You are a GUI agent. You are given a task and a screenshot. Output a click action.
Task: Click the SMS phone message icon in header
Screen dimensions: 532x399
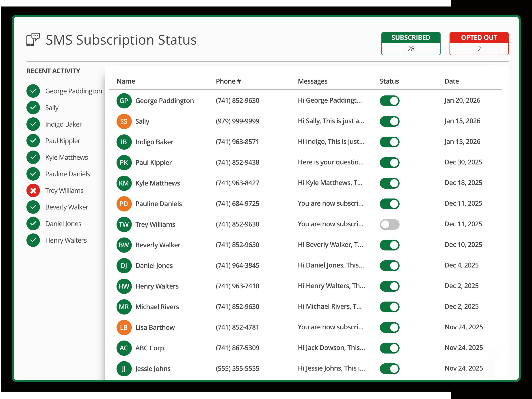[33, 39]
